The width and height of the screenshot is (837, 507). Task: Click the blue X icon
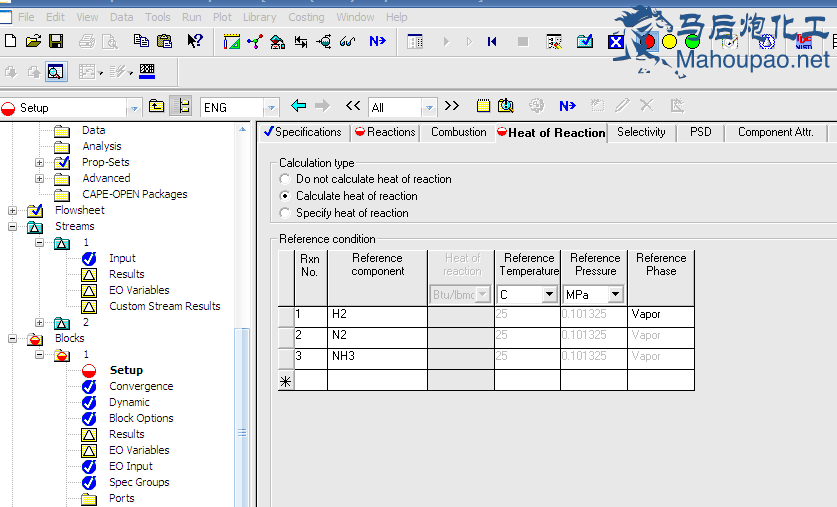coord(615,42)
